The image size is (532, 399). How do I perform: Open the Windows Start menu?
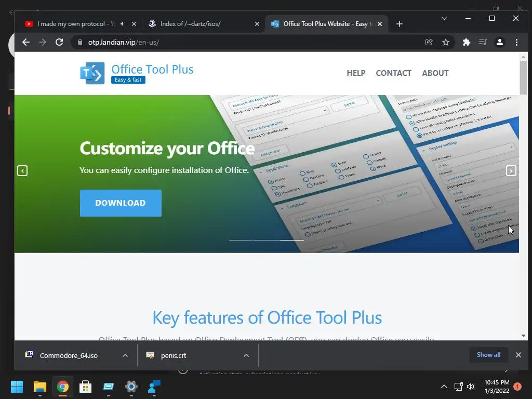pyautogui.click(x=17, y=387)
